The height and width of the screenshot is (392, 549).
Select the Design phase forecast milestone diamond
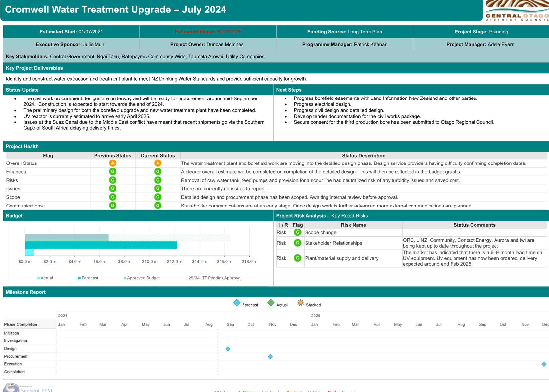(x=228, y=349)
